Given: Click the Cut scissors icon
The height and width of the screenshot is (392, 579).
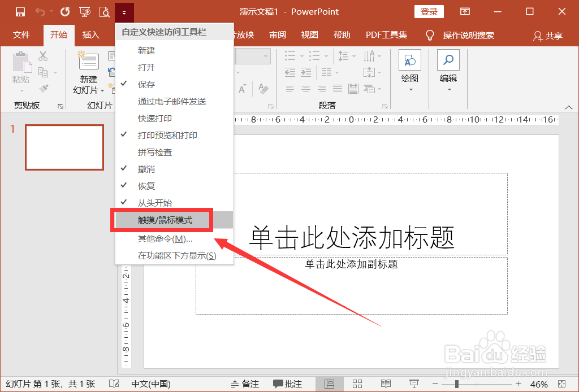Looking at the screenshot, I should point(43,56).
